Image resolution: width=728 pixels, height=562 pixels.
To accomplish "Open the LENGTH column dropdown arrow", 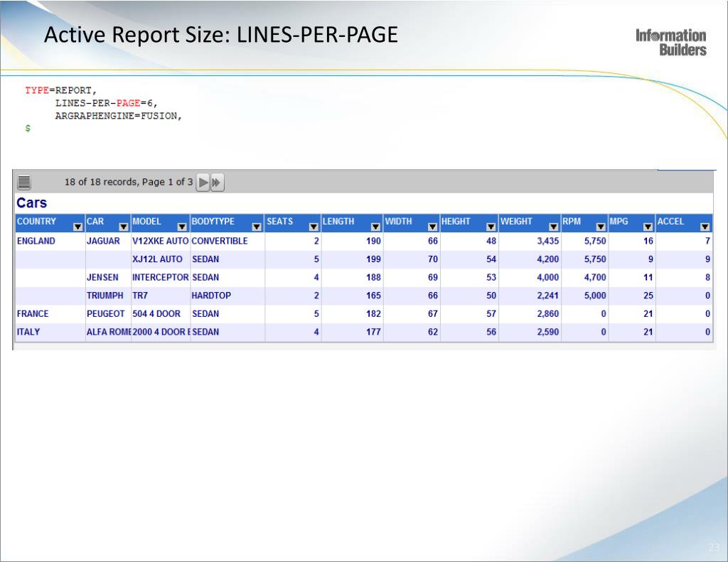I will point(375,227).
